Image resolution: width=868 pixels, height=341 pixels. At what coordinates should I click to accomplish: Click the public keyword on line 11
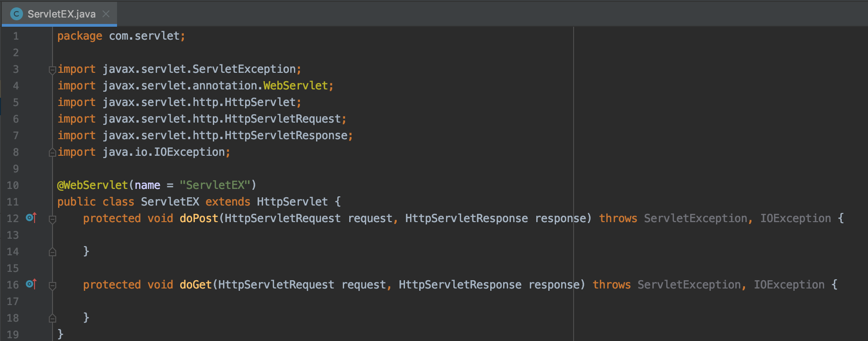[76, 202]
